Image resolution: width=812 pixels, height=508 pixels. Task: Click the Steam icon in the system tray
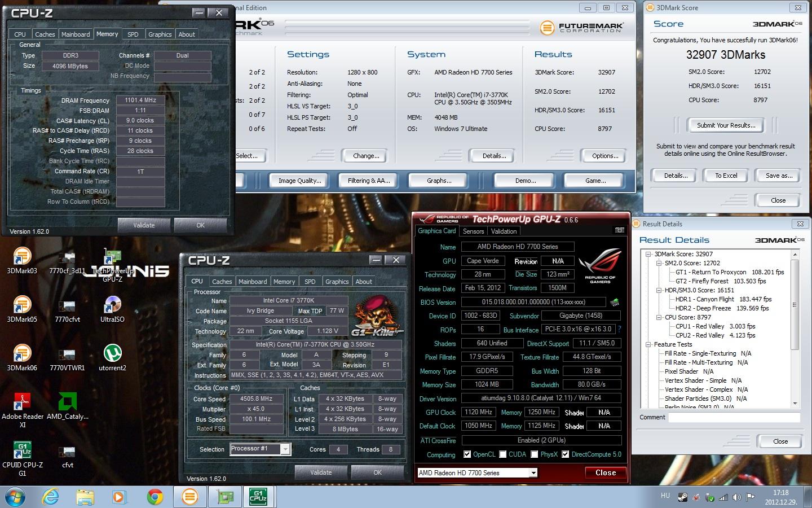(682, 497)
